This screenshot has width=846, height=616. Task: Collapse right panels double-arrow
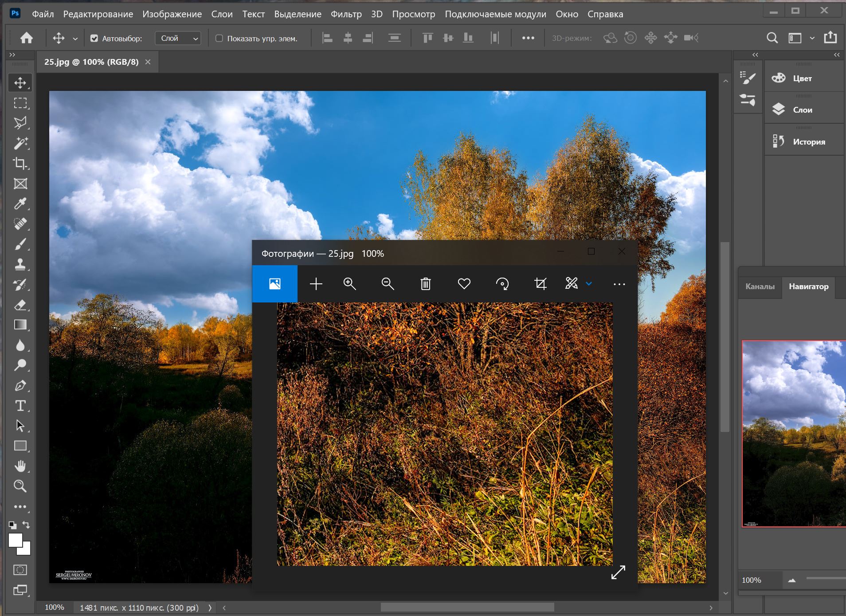(837, 55)
